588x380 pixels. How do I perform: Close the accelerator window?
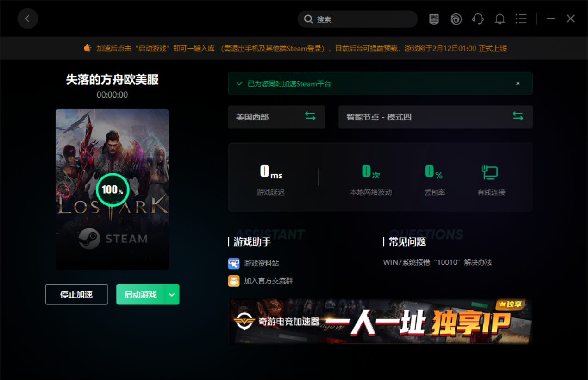(x=570, y=19)
